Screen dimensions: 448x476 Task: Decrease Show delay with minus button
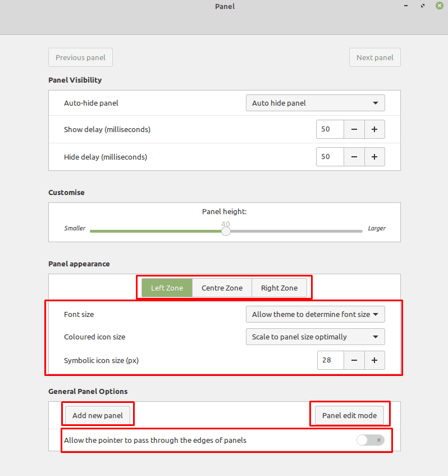[x=354, y=129]
